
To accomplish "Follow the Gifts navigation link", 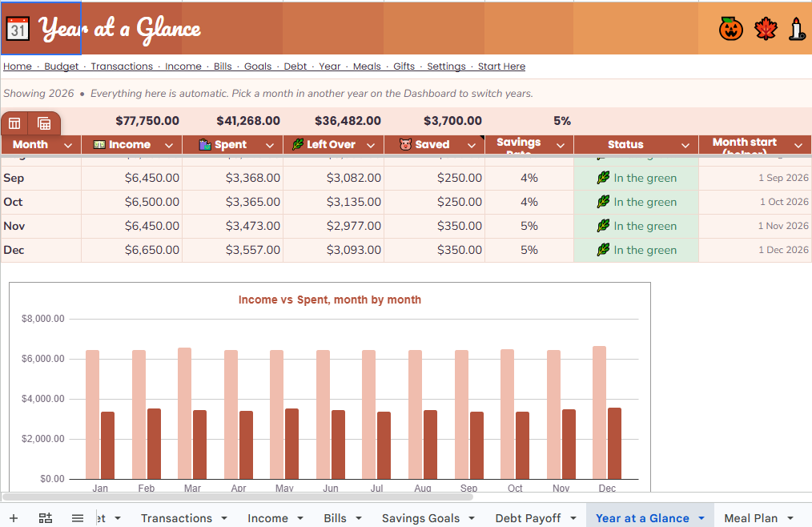I will pos(404,66).
